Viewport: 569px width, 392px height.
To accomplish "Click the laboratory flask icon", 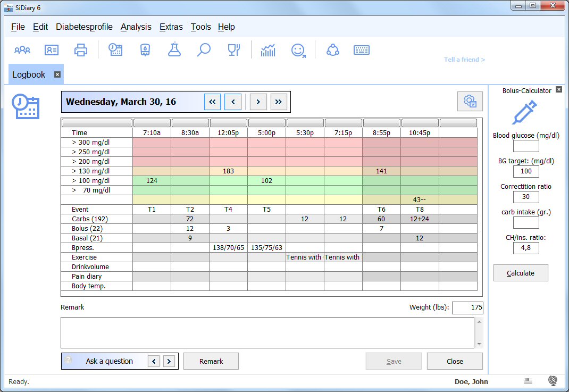I will pos(174,50).
